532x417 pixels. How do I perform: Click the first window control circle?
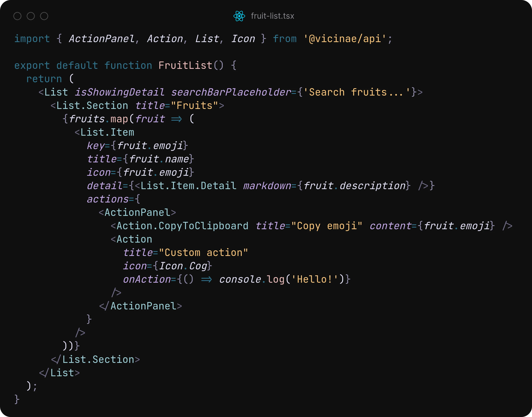[17, 16]
